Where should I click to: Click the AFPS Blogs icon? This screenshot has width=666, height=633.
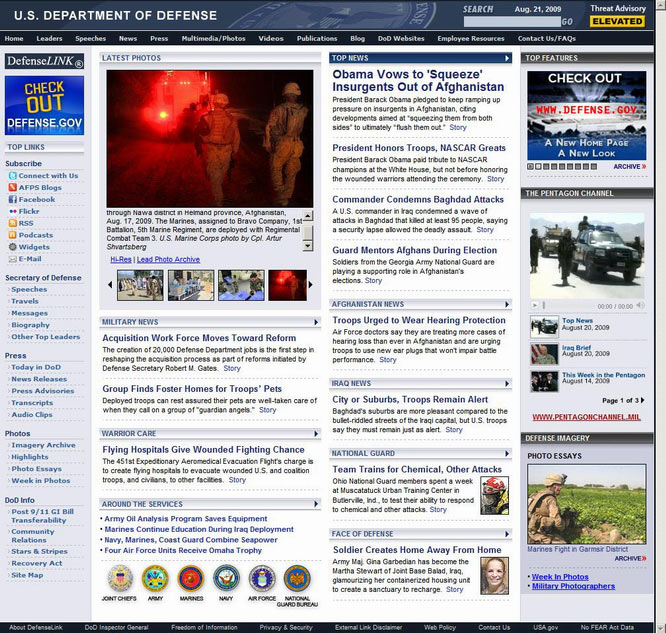13,187
